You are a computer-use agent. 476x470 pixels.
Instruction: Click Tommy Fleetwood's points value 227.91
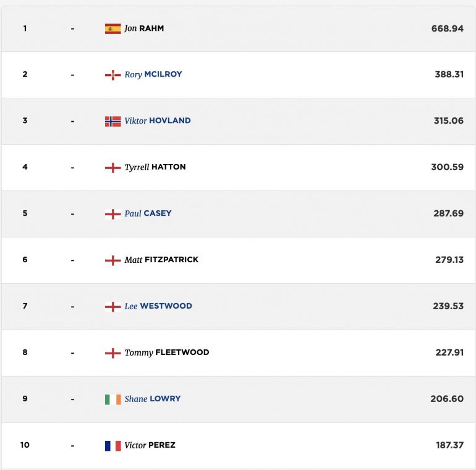[449, 352]
